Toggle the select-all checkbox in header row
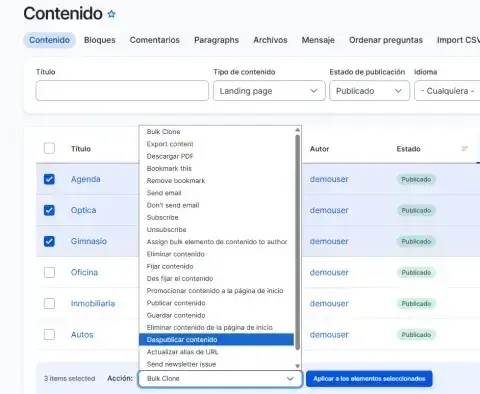 tap(49, 148)
